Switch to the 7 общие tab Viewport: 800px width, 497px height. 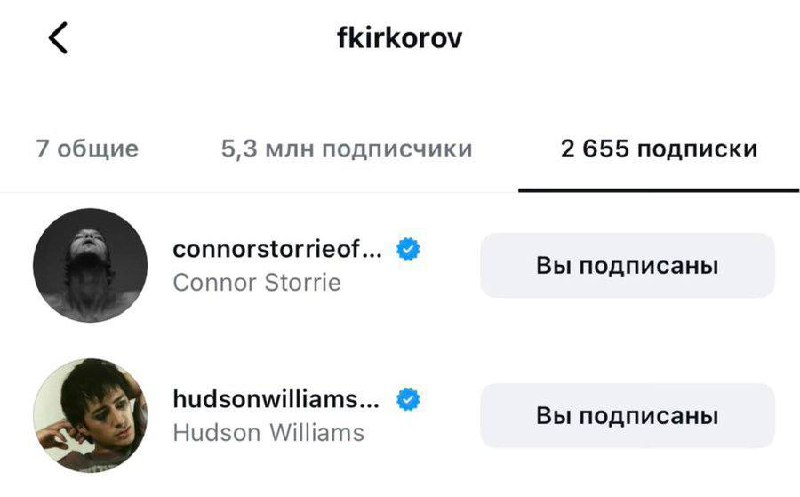point(87,149)
